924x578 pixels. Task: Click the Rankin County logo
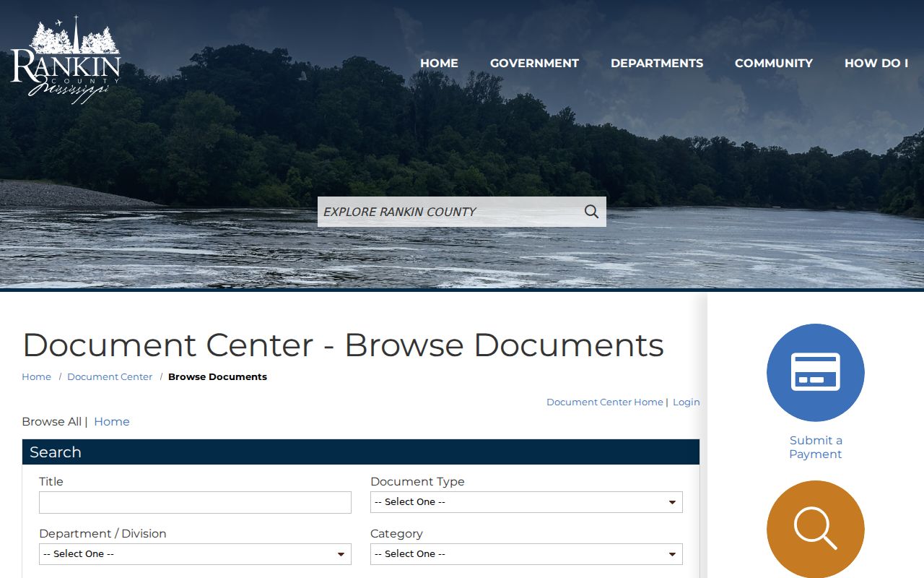[x=66, y=61]
